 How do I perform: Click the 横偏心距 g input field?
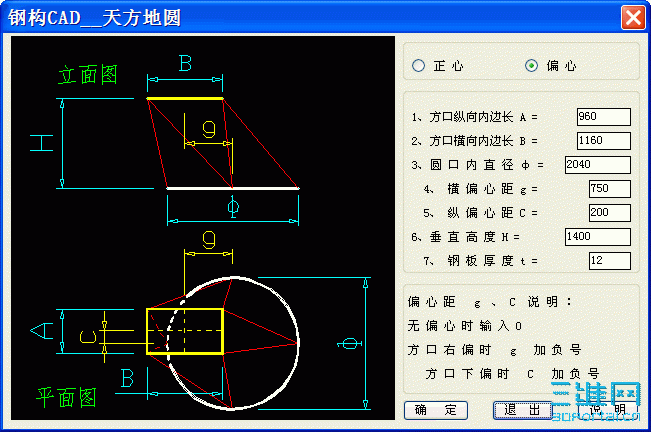610,189
